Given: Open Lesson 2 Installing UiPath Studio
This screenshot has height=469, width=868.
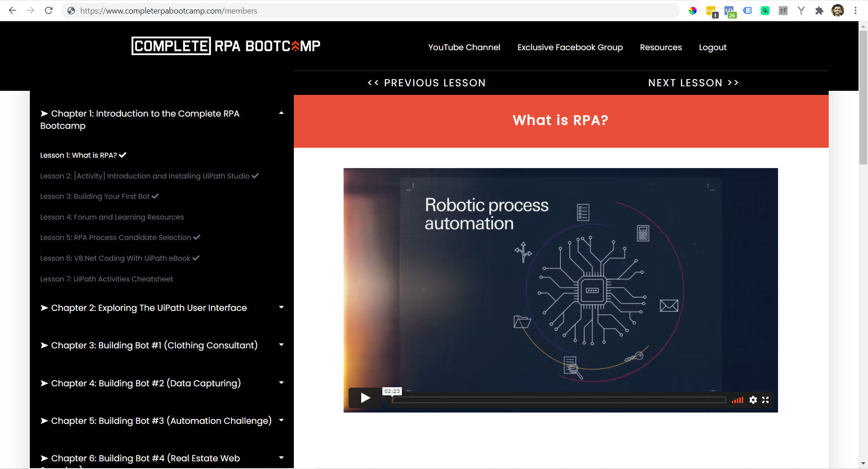Looking at the screenshot, I should (x=149, y=176).
